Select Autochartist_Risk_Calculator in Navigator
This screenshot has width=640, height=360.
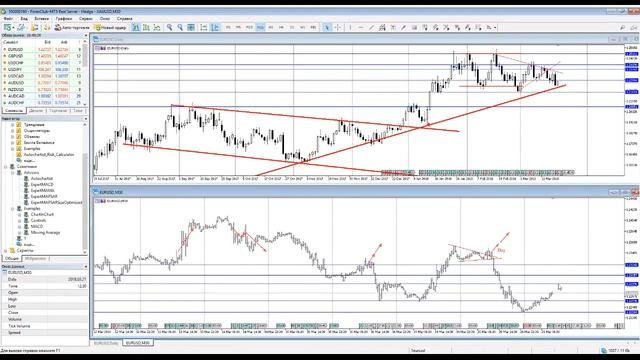[49, 155]
